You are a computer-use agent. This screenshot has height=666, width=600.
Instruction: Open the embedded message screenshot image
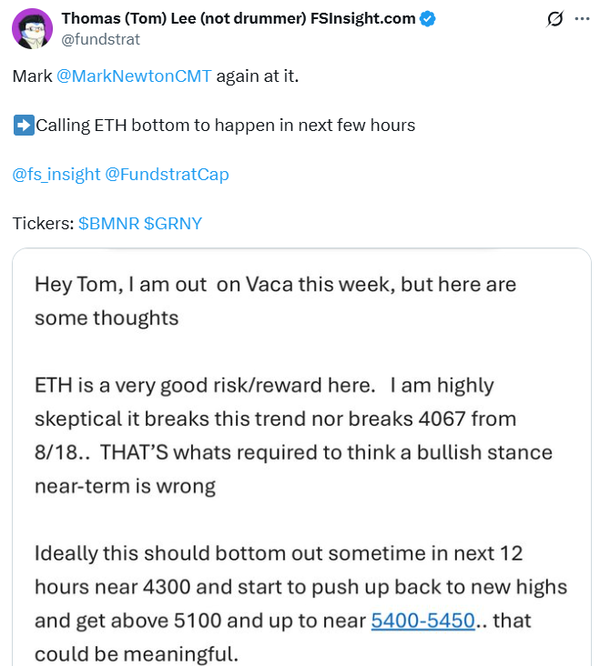(x=300, y=460)
